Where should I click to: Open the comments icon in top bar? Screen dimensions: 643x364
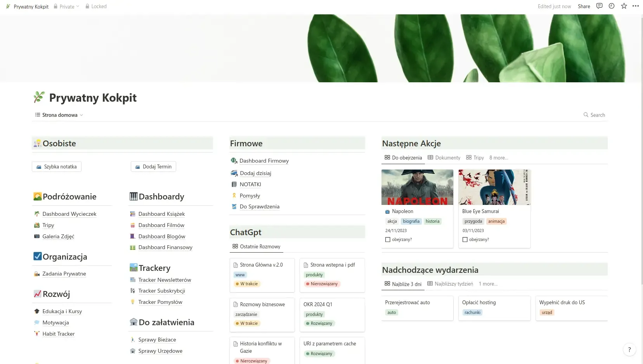pyautogui.click(x=599, y=6)
